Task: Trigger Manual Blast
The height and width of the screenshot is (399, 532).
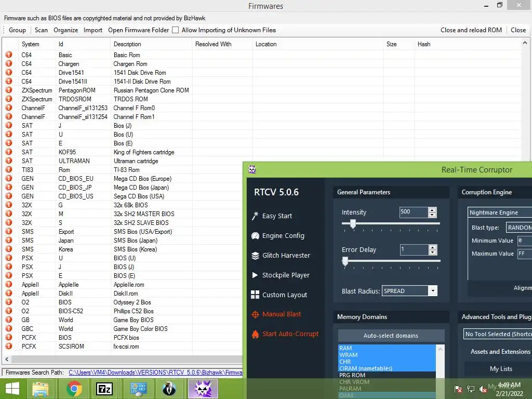Action: click(276, 314)
